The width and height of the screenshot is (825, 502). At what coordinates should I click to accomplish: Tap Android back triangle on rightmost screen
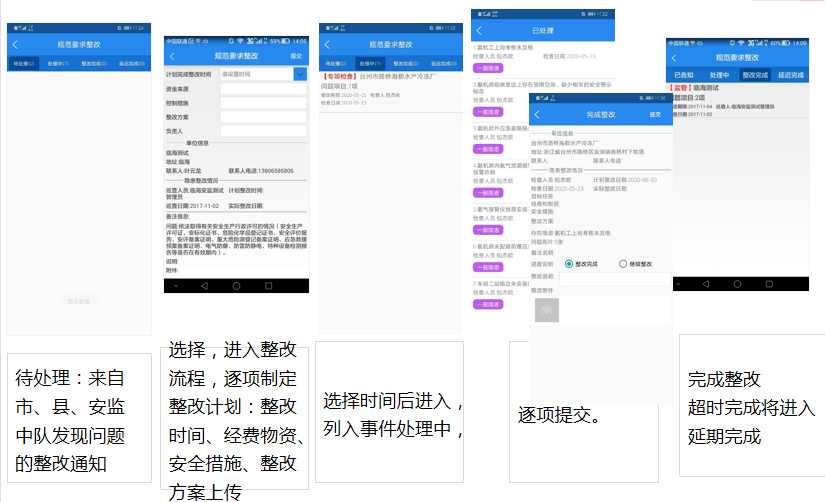coord(706,284)
